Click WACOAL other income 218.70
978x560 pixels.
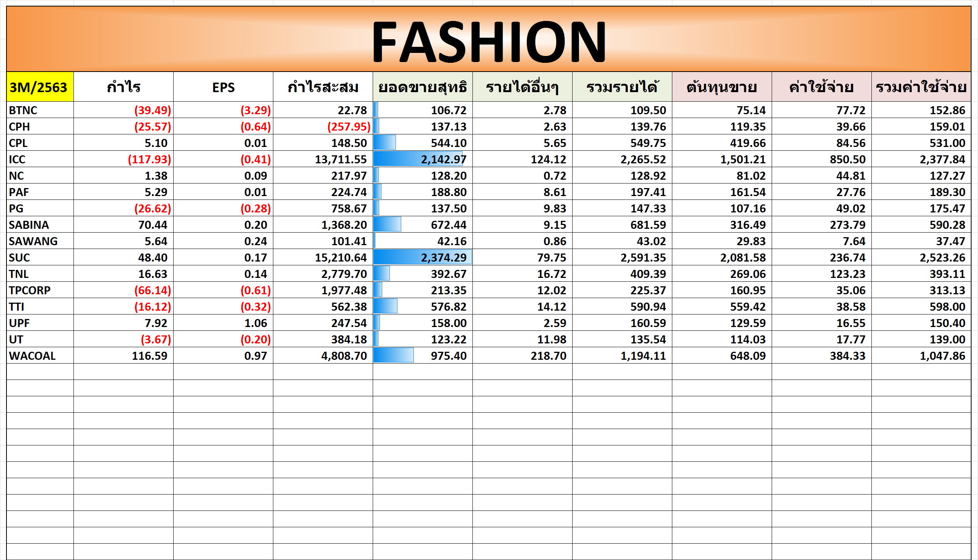548,356
